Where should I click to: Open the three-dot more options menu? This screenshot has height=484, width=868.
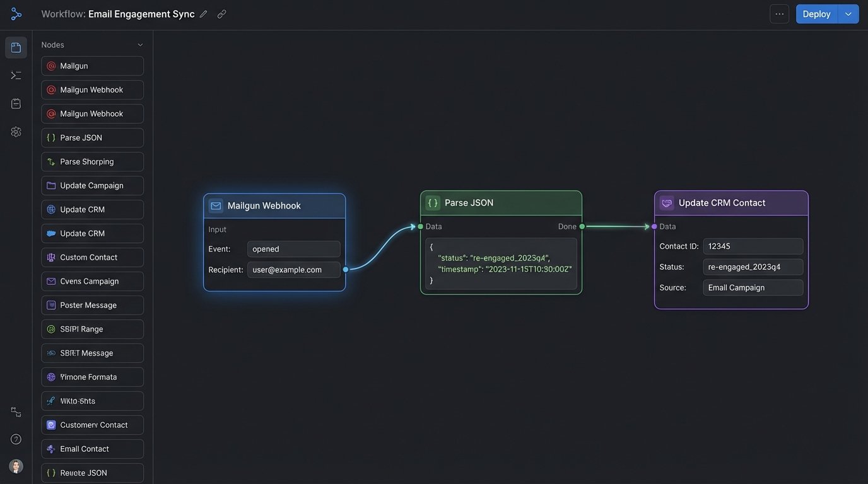pos(780,14)
